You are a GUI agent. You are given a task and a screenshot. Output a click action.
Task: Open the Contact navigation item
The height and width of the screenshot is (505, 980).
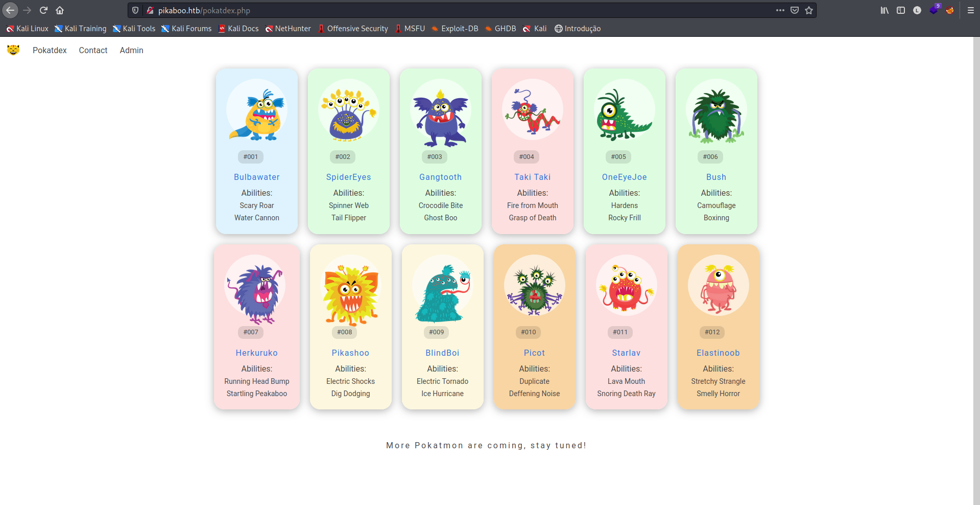pos(93,50)
